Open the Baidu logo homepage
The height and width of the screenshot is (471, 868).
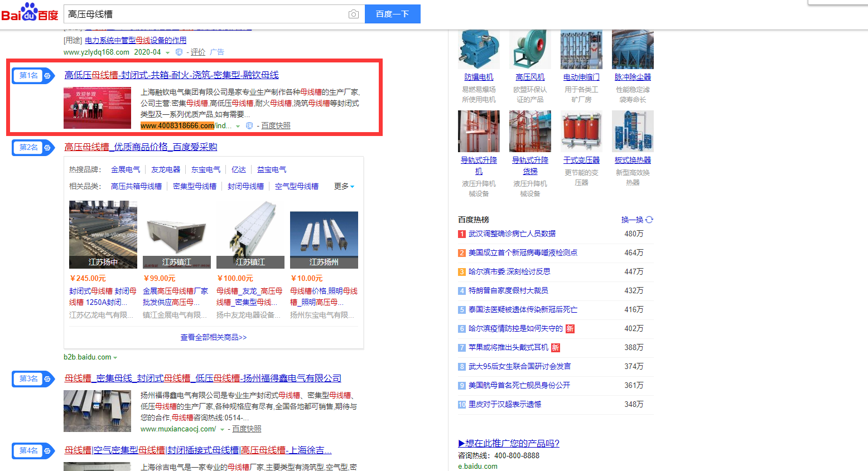(30, 13)
